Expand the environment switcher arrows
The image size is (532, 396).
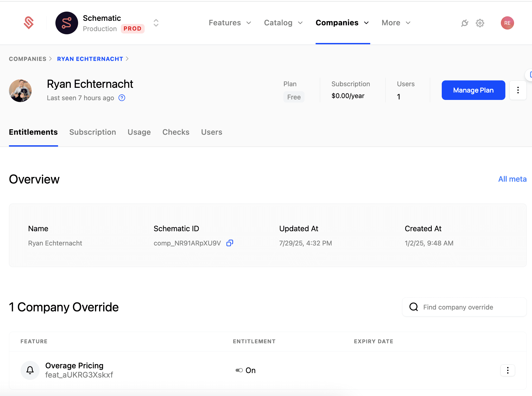tap(156, 23)
